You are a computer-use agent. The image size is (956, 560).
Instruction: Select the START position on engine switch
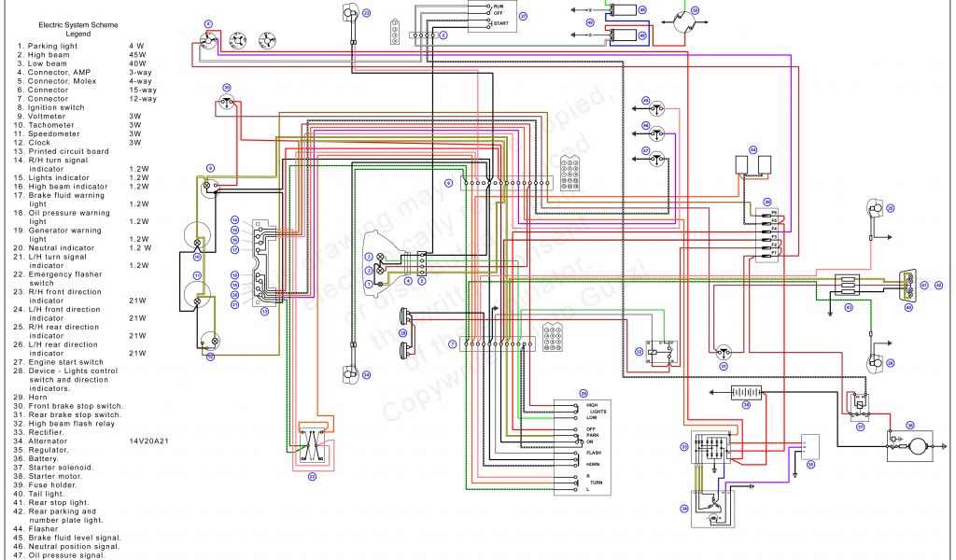[x=501, y=21]
